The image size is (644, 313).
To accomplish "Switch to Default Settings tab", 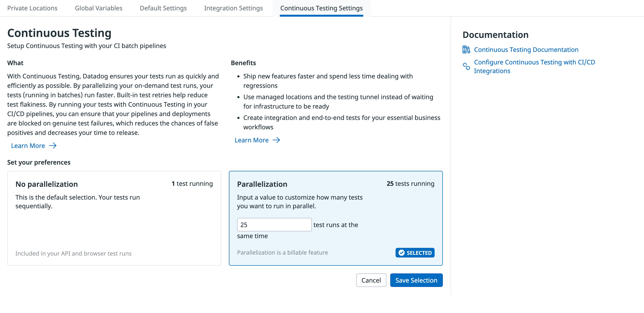I will click(x=163, y=8).
